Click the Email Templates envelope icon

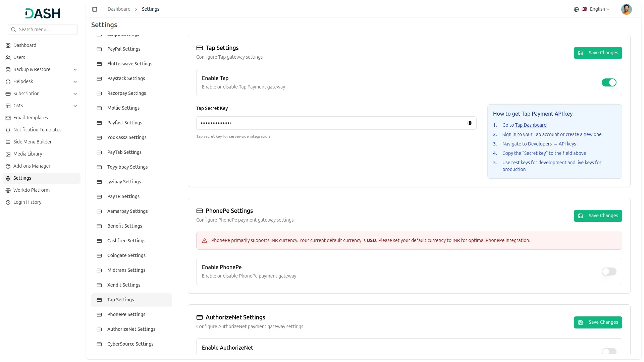tap(8, 118)
